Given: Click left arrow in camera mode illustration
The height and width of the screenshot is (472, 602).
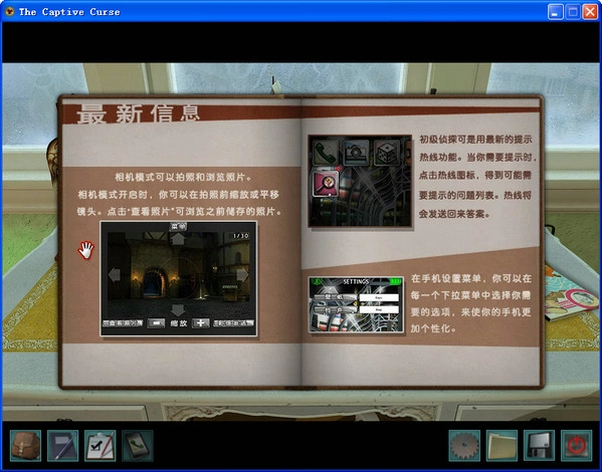Looking at the screenshot, I should [114, 275].
